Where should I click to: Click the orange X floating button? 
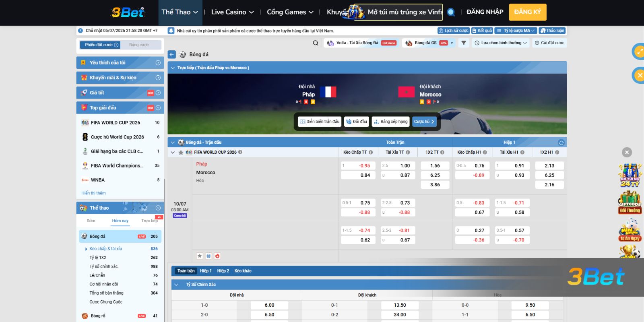tap(638, 75)
